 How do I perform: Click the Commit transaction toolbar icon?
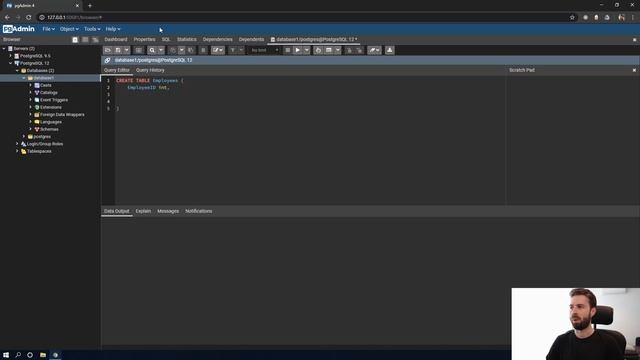[349, 50]
